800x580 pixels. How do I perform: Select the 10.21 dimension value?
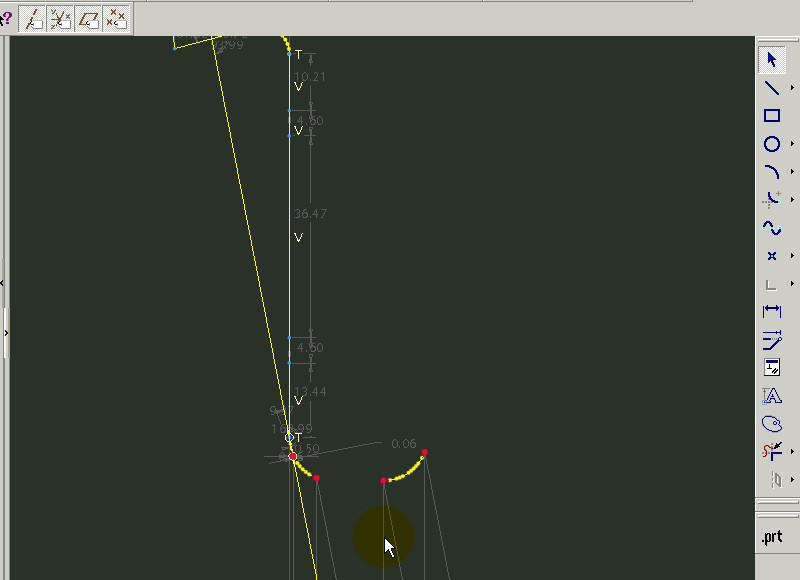310,77
